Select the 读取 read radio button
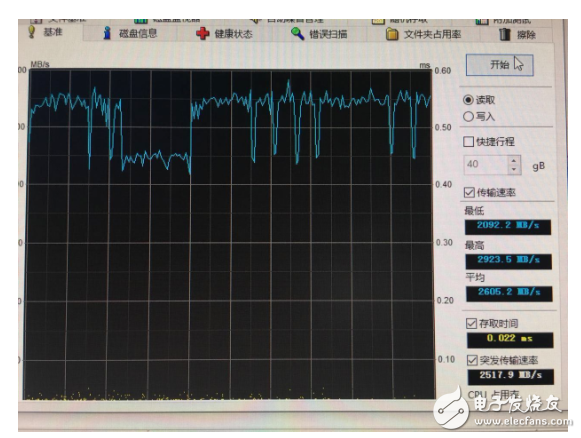Viewport: 581px width, 438px height. click(468, 100)
